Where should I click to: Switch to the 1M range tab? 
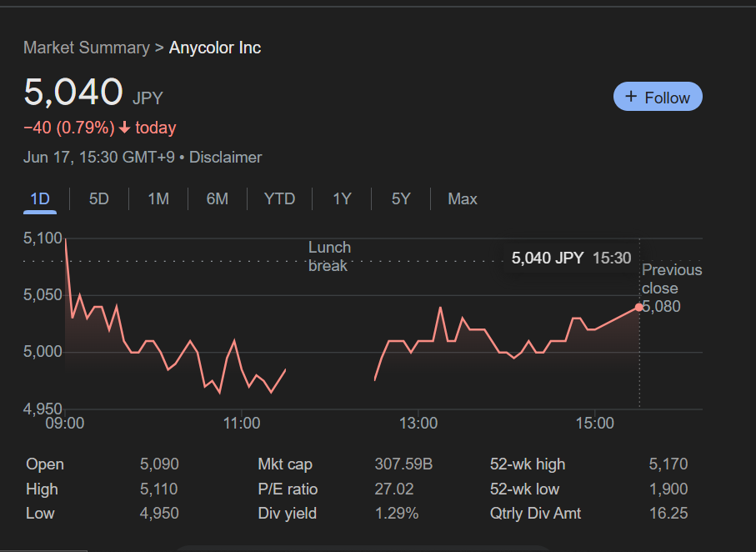158,198
